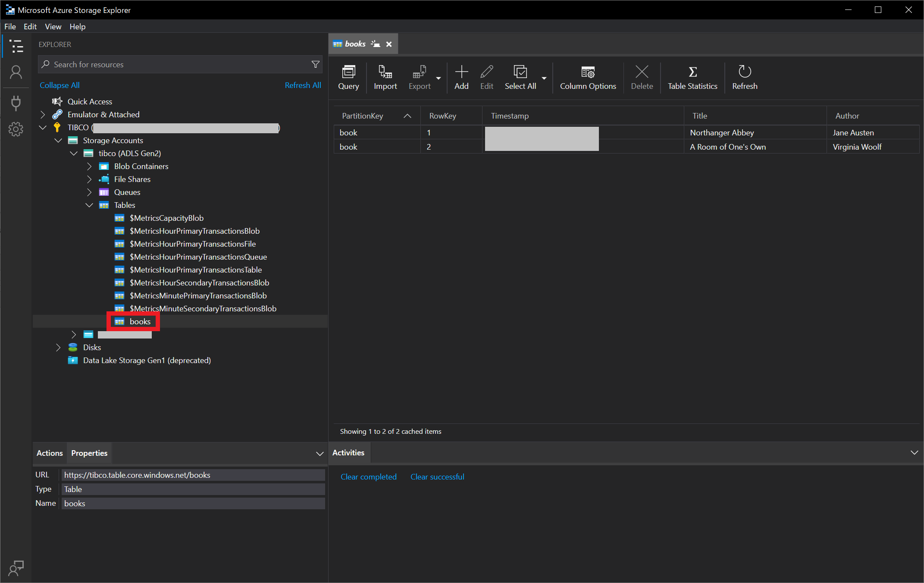Collapse the Actions/Properties panel chevron
The image size is (924, 583).
tap(319, 453)
